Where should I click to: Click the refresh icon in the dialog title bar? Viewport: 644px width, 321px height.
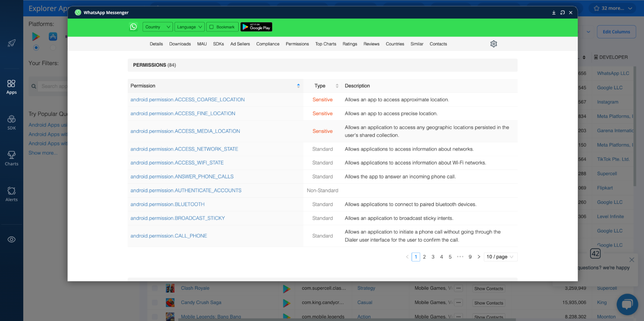(562, 13)
